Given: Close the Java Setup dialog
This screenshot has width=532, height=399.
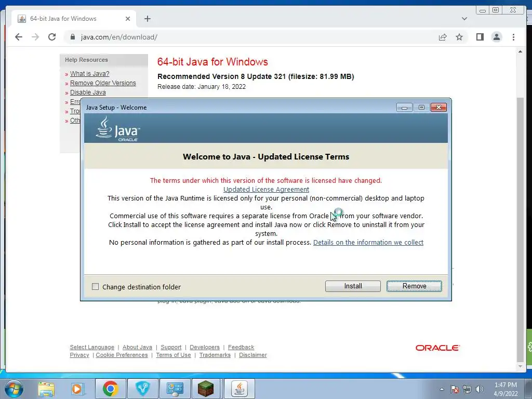Looking at the screenshot, I should (x=438, y=108).
